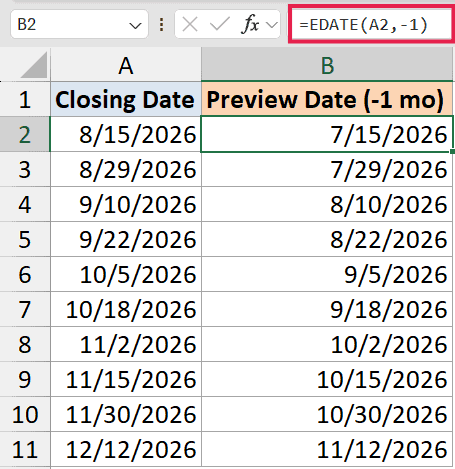This screenshot has height=469, width=455.
Task: Expand the formula bar options chevron
Action: click(272, 25)
